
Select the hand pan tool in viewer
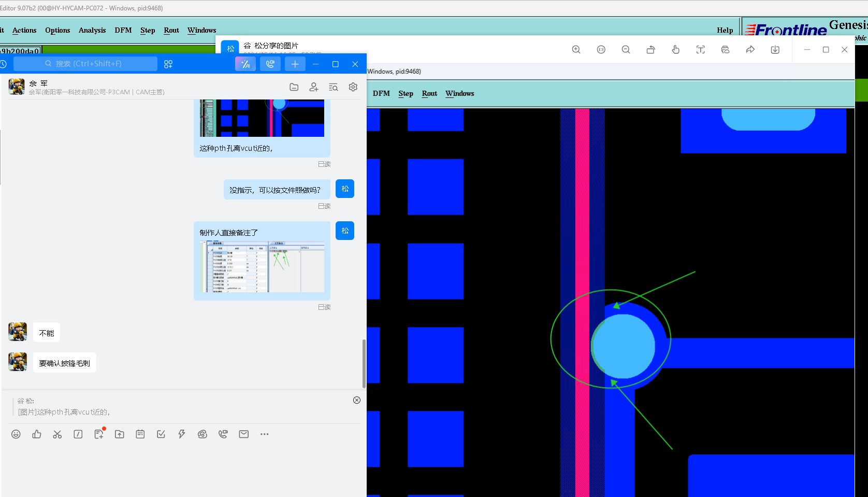click(675, 50)
